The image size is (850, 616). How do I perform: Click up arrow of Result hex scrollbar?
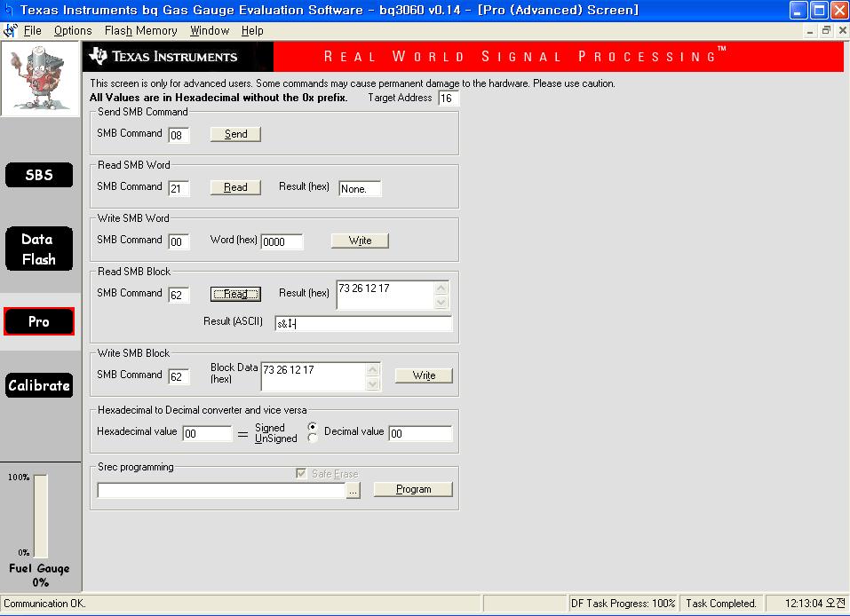(441, 288)
